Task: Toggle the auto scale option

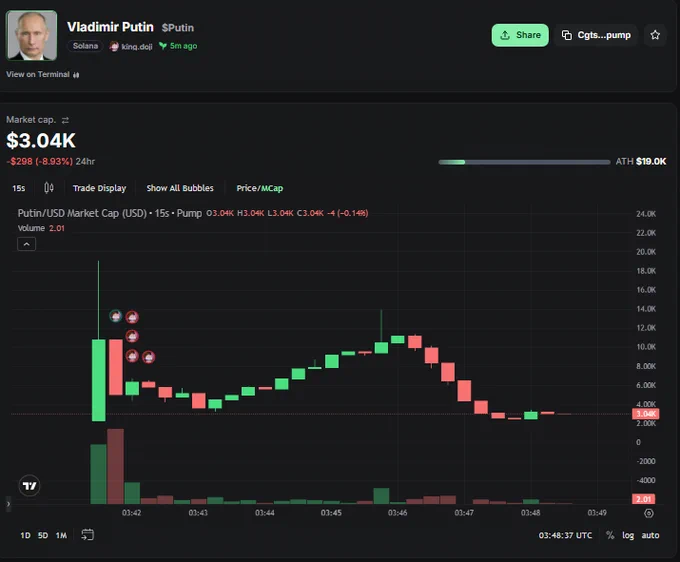Action: [x=650, y=536]
